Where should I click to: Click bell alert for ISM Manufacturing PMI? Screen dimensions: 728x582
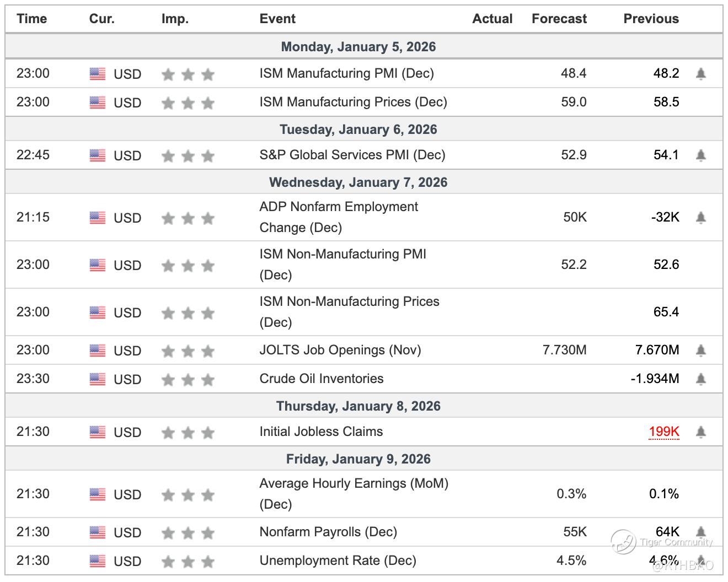[x=700, y=73]
